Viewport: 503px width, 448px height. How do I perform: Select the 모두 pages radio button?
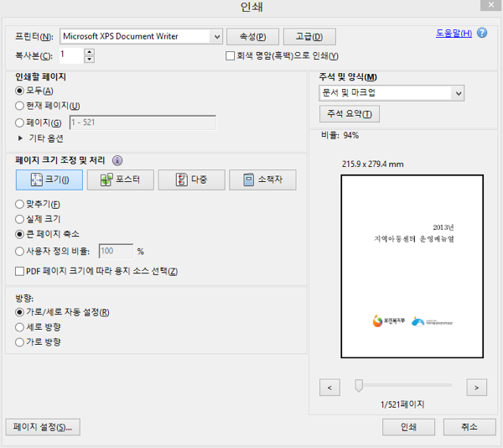click(x=19, y=91)
